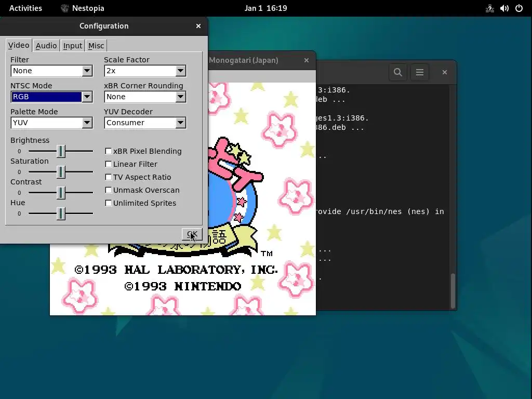532x399 pixels.
Task: Click the '©1993 NINTENDO' text in game window
Action: [183, 286]
